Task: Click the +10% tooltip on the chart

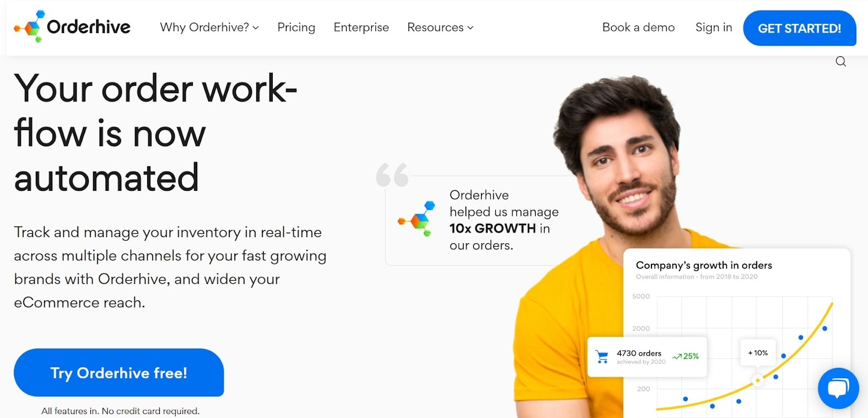Action: tap(758, 352)
